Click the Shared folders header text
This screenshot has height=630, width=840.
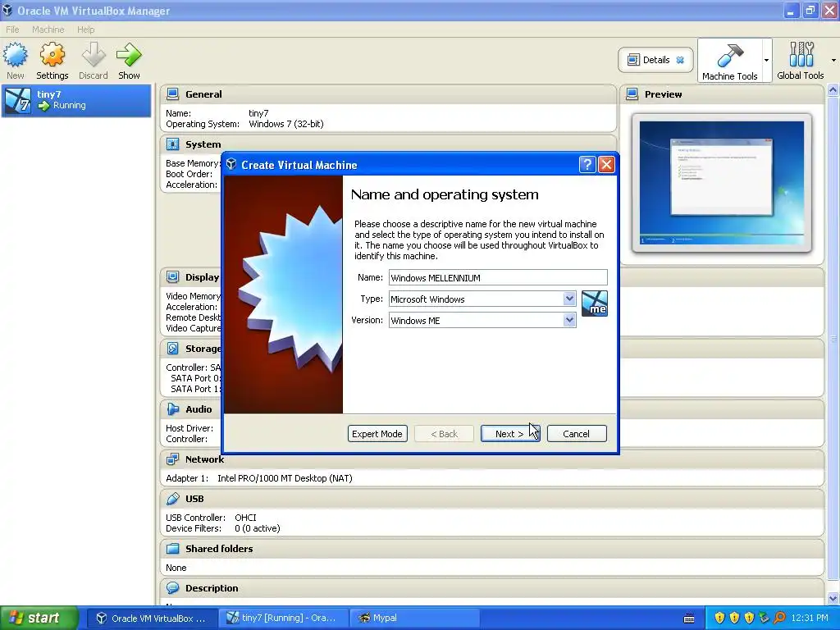pos(219,549)
